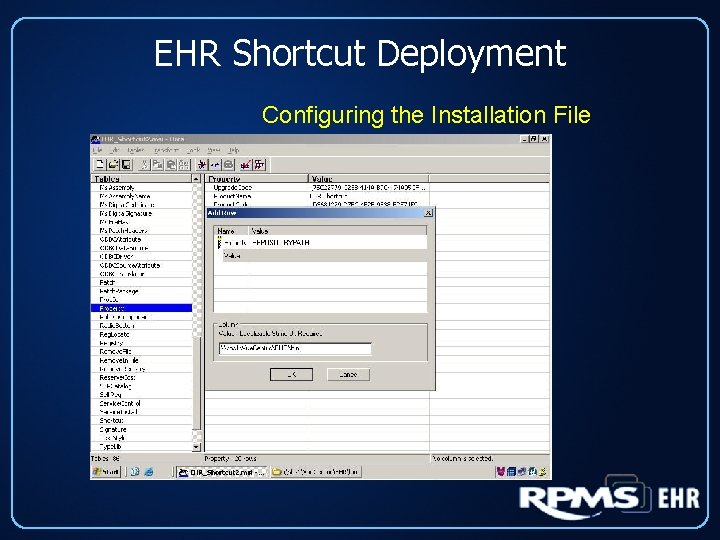Click the blue arrow toolbar icon

click(x=215, y=164)
